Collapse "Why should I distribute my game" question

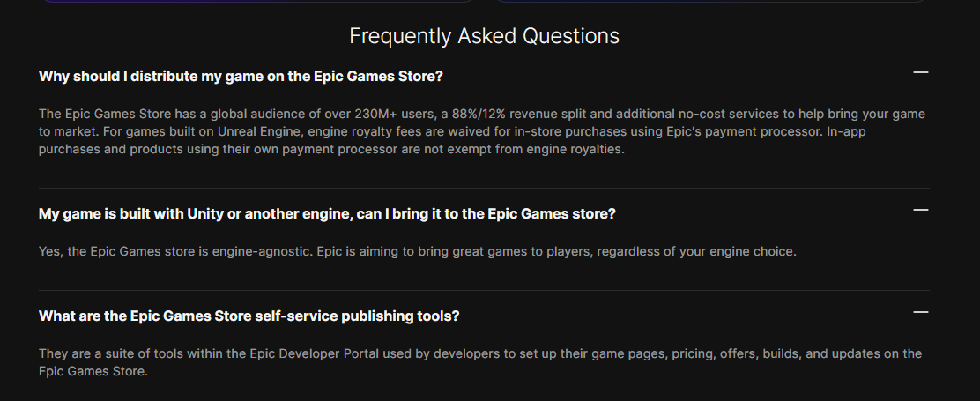241,77
